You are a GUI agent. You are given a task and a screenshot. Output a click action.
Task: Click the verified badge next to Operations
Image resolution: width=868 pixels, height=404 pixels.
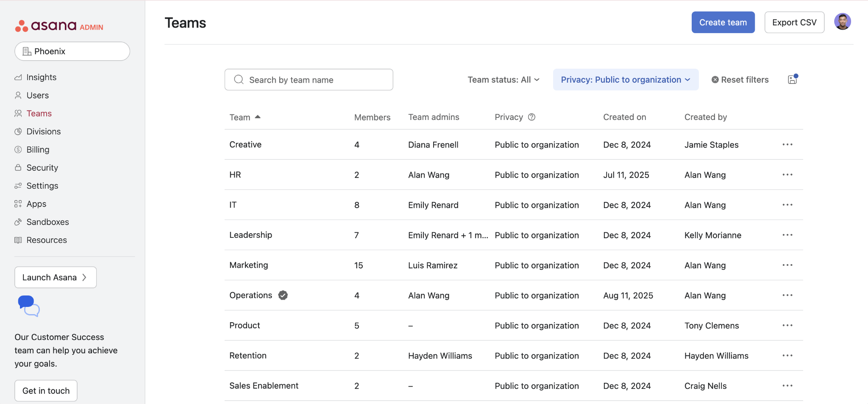pos(283,295)
